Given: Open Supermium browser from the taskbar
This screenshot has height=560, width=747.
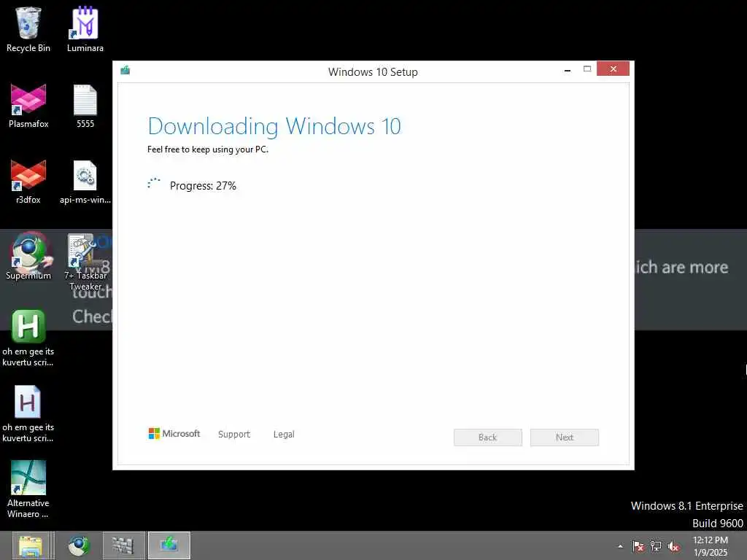Looking at the screenshot, I should (79, 545).
